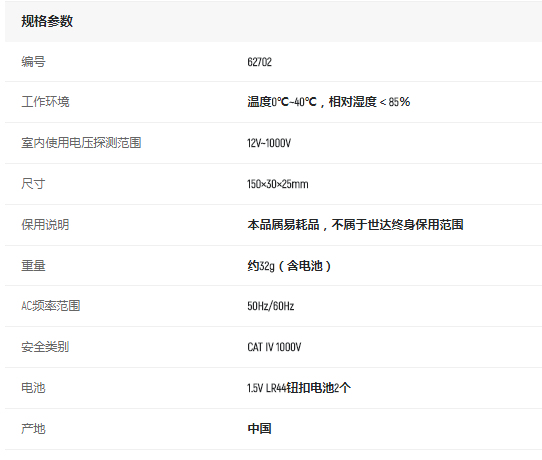Click the 中国 origin value

click(x=259, y=429)
